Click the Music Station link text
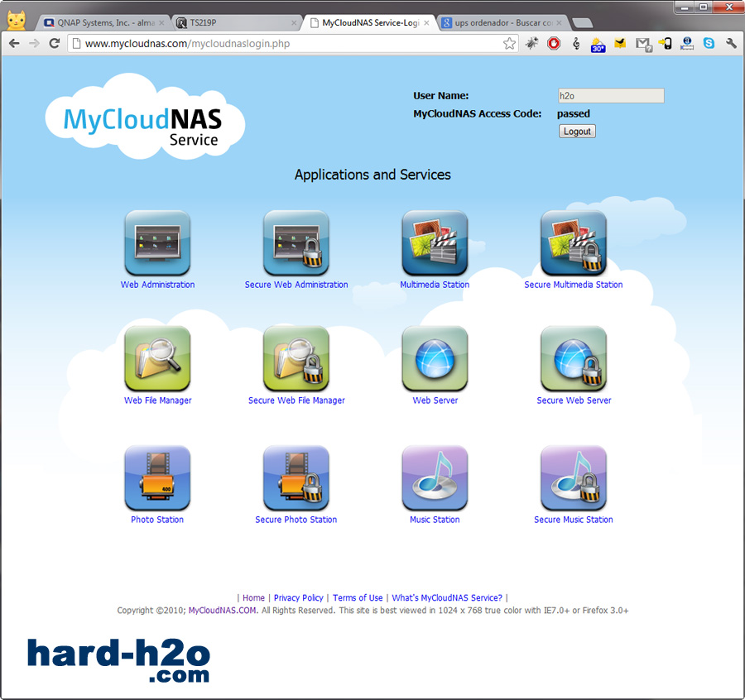This screenshot has width=745, height=700. 435,520
